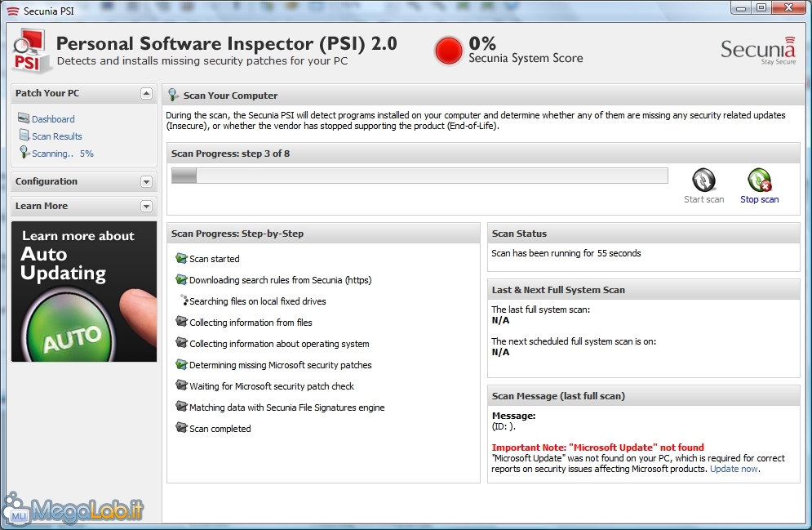Open the Dashboard page
Viewport: 812px width, 530px height.
53,119
